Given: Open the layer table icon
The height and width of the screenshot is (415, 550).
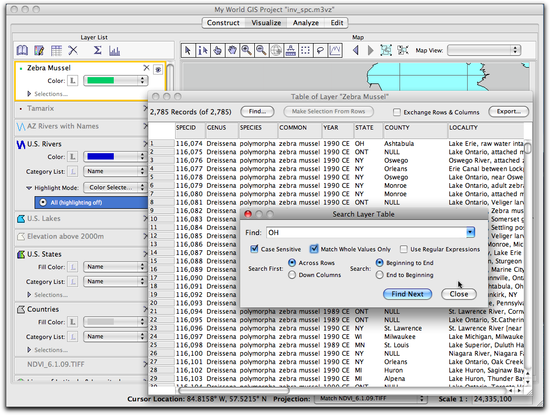Looking at the screenshot, I should tap(56, 51).
